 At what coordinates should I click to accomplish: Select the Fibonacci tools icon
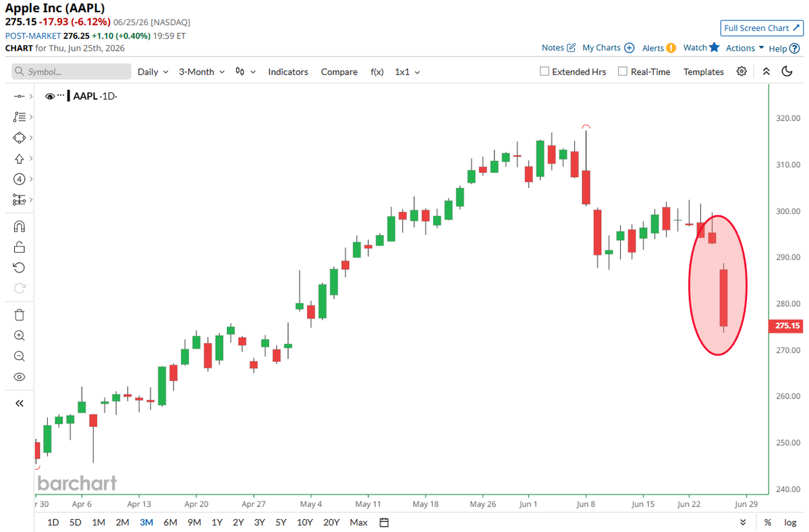[19, 117]
